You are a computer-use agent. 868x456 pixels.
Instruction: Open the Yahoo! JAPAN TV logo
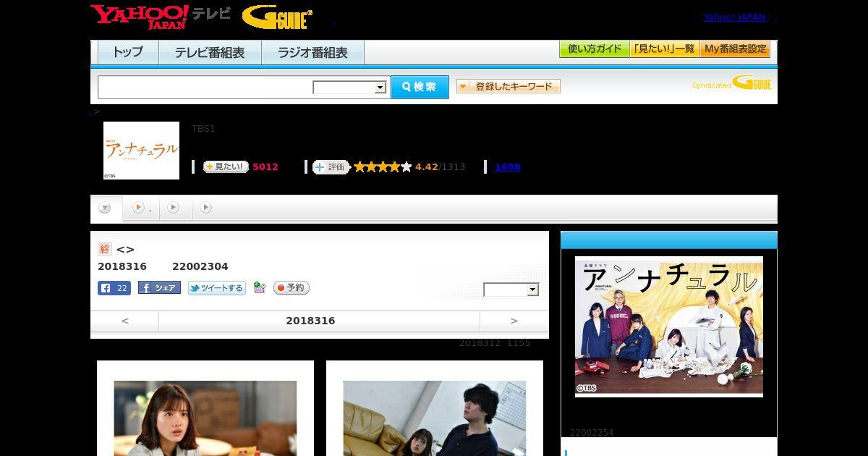pyautogui.click(x=161, y=17)
